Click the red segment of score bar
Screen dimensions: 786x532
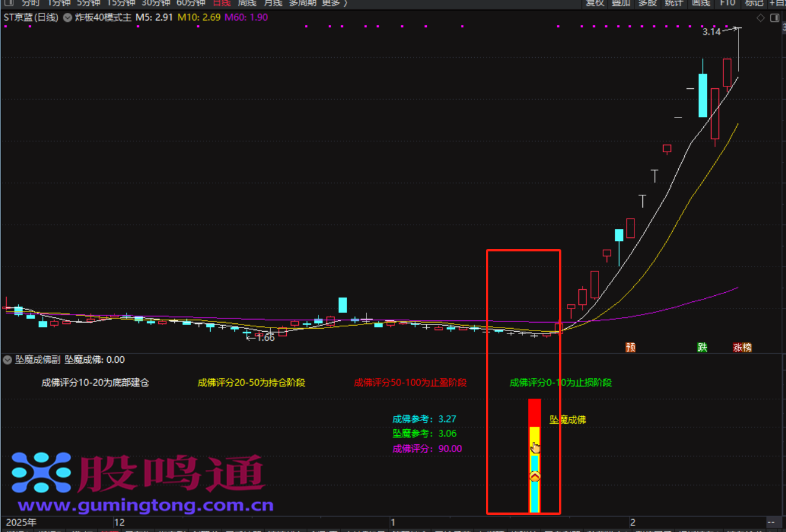(x=535, y=413)
